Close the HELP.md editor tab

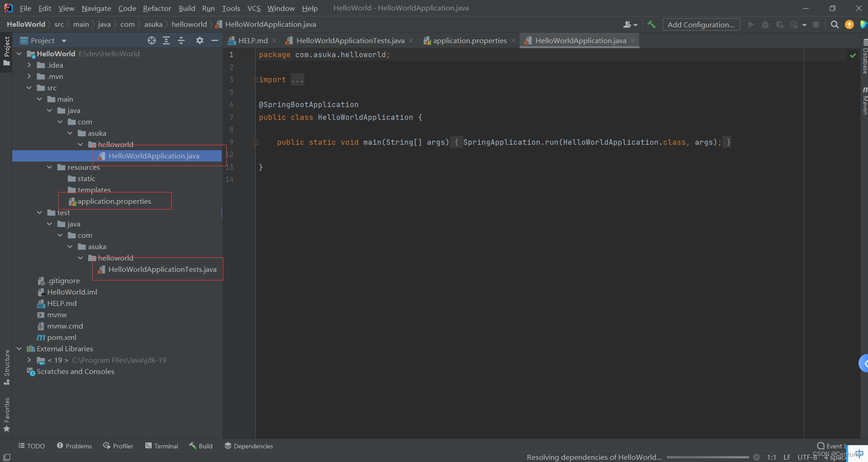coord(274,40)
